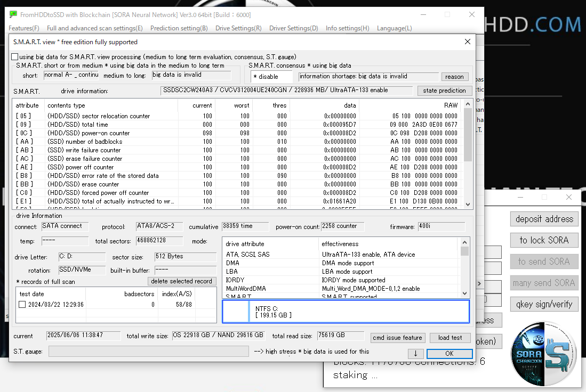Screen dimensions: 586x392
Task: Select the IORDY drive attribute row
Action: pos(341,280)
